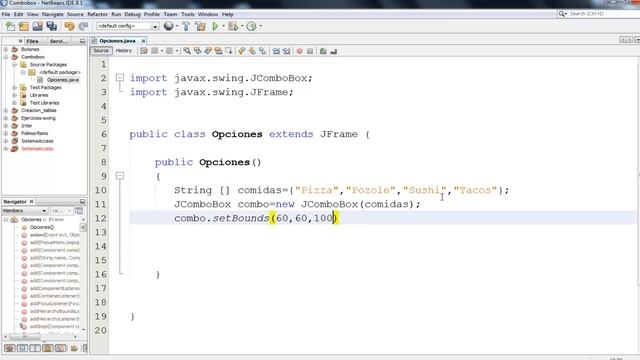640x360 pixels.
Task: Click Start Macro Recording red icon
Action: tap(300, 51)
